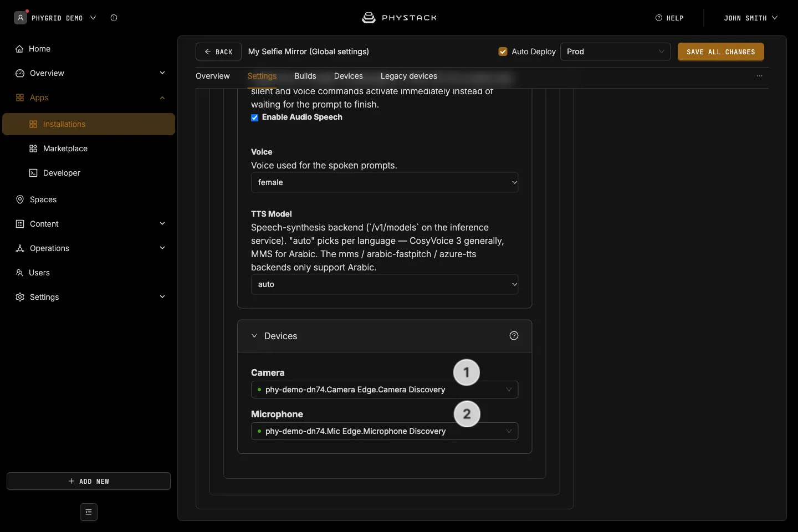Open the Microphone device dropdown
This screenshot has height=532, width=798.
[385, 431]
